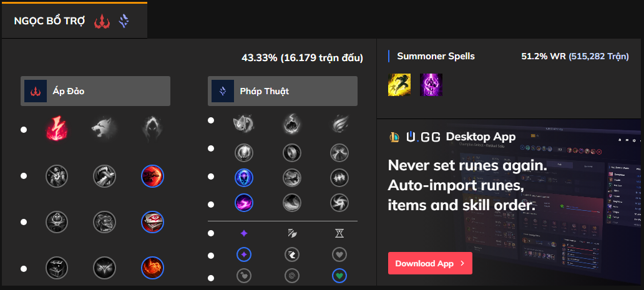
Task: Choose the Predator wolf keystone rune
Action: (105, 129)
